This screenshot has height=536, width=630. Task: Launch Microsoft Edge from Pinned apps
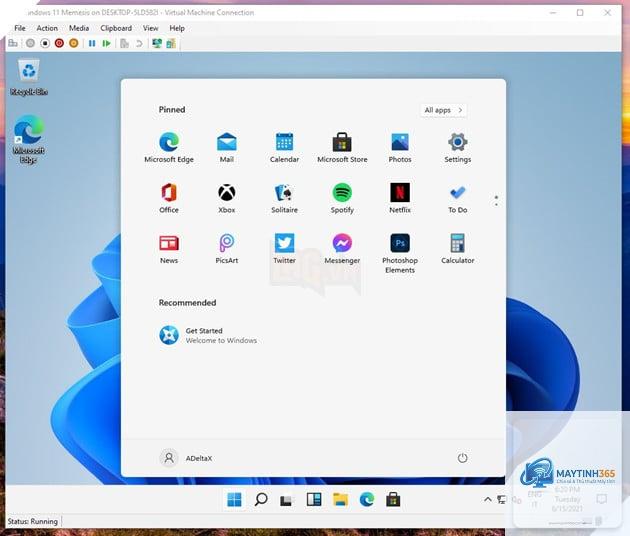pos(169,147)
